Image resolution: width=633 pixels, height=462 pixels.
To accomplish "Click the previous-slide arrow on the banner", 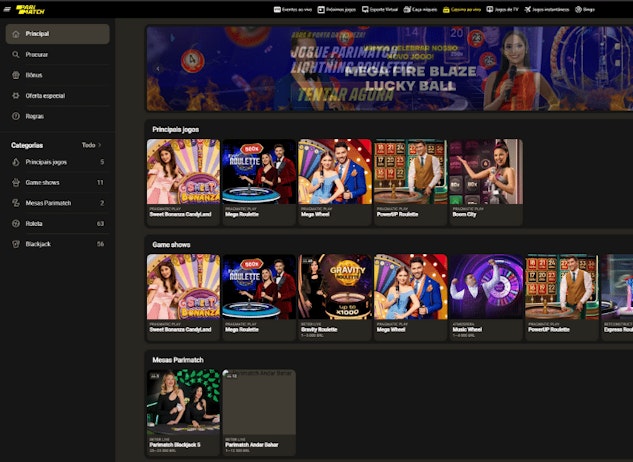I will pyautogui.click(x=158, y=69).
